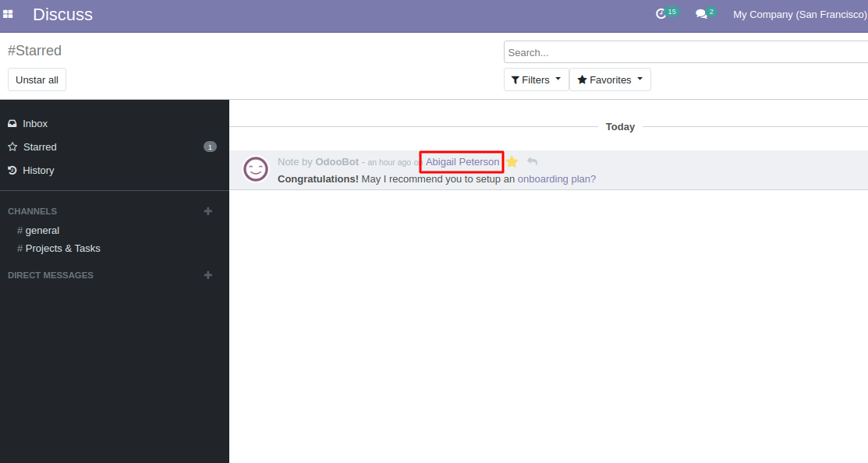This screenshot has width=868, height=463.
Task: Open the History view
Action: [38, 170]
